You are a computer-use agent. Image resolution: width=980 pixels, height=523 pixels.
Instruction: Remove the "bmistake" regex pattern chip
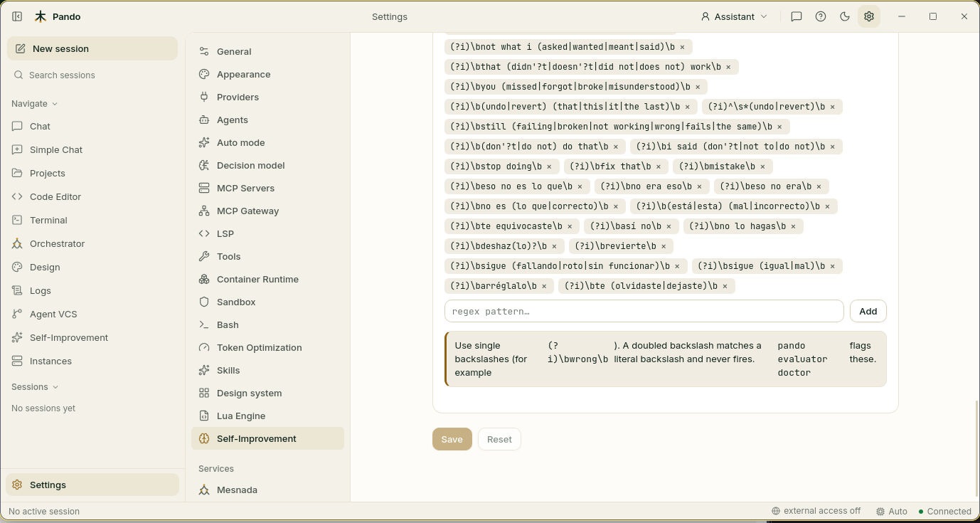click(x=762, y=167)
